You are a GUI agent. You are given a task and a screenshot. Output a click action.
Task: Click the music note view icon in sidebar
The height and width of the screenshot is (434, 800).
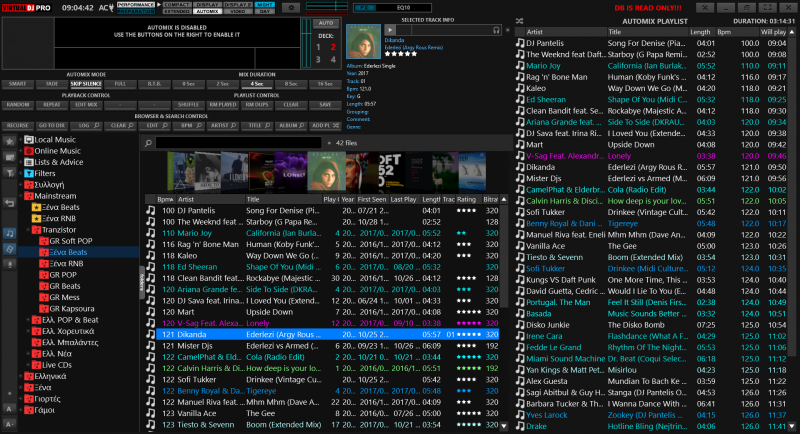9,233
